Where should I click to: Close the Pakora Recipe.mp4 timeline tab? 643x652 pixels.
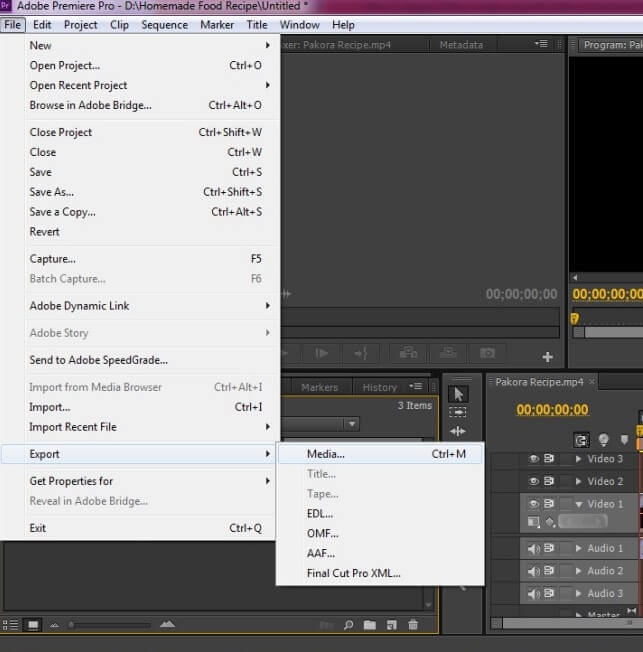[591, 381]
